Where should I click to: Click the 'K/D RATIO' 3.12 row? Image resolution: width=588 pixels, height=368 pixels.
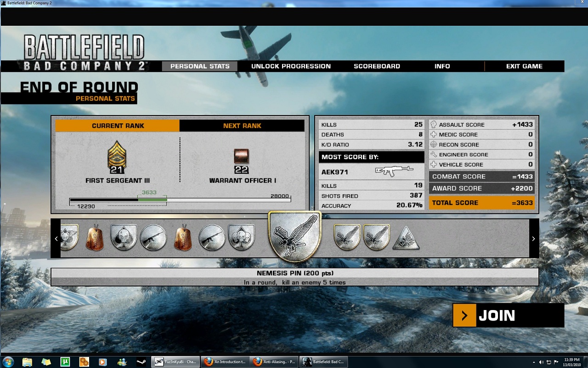click(372, 144)
